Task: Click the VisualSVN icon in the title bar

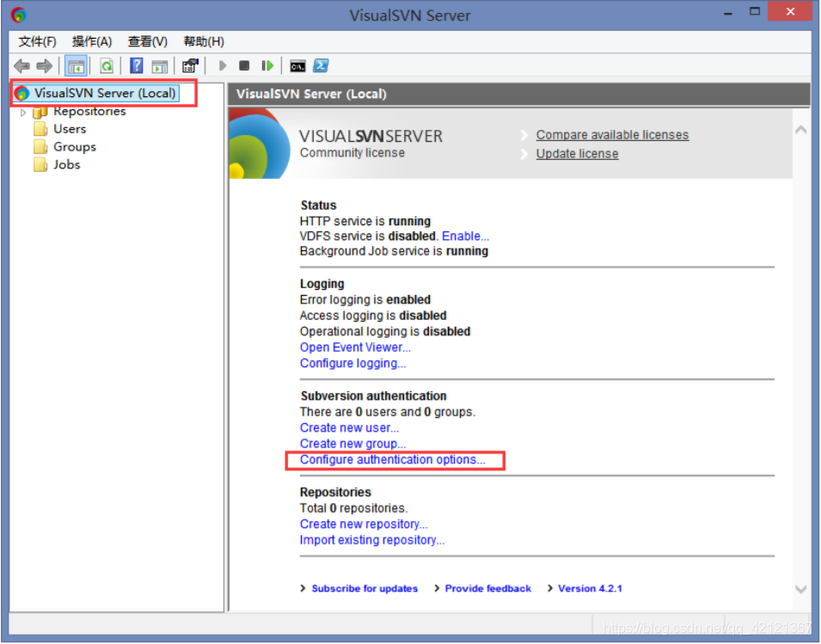Action: point(18,15)
